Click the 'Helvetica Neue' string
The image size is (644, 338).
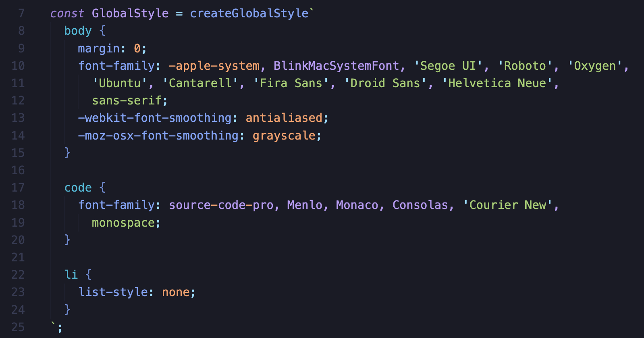click(x=497, y=83)
